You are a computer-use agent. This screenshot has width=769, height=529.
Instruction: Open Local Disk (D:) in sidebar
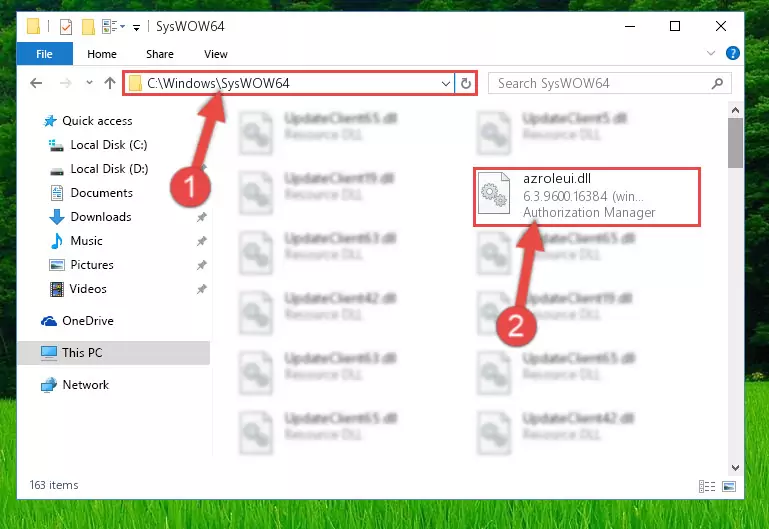pyautogui.click(x=109, y=169)
